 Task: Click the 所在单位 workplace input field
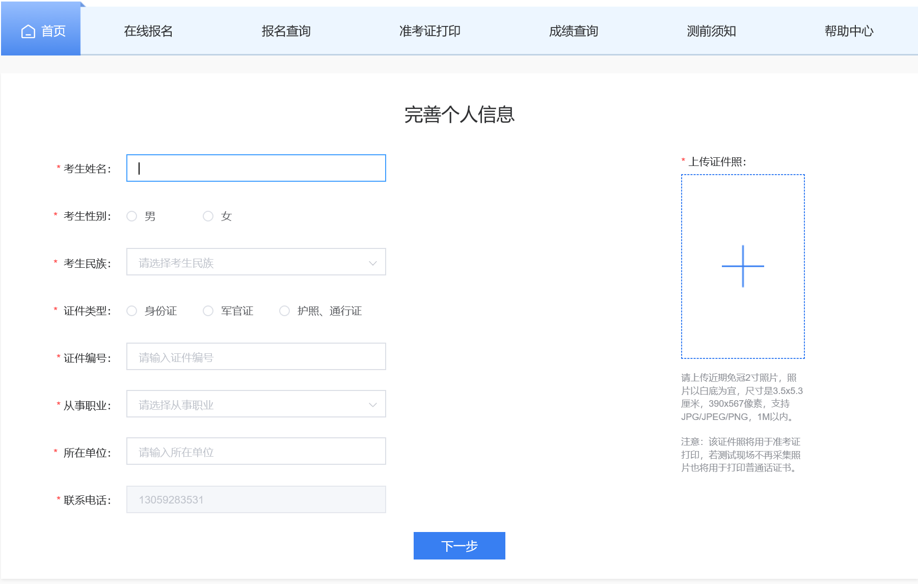tap(256, 452)
